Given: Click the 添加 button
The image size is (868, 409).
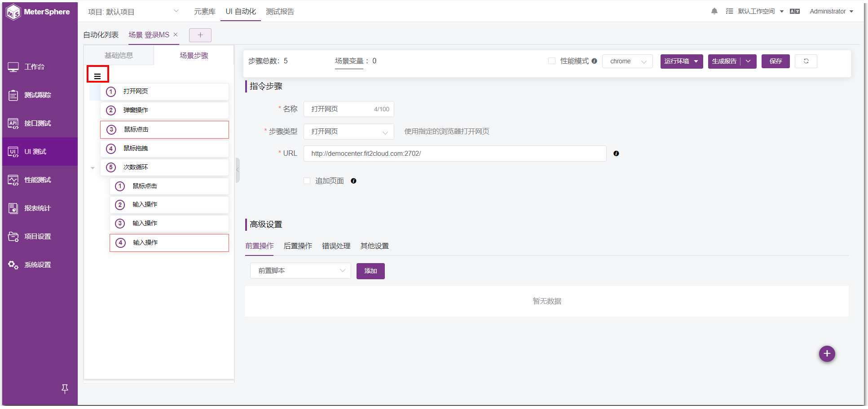Looking at the screenshot, I should 370,271.
